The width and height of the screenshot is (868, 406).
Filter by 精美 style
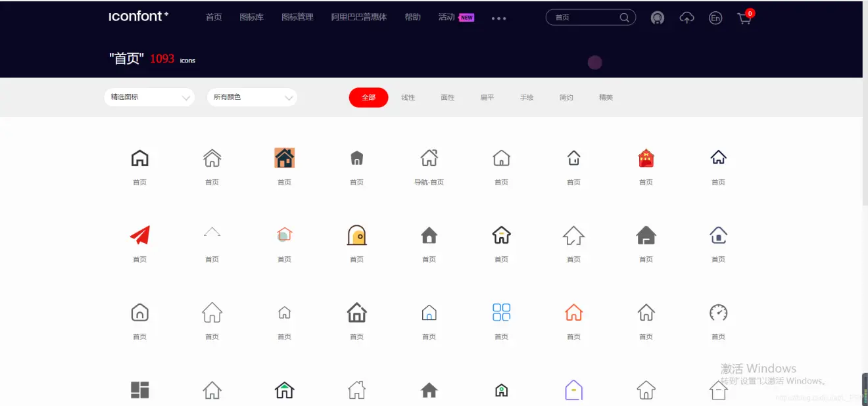pyautogui.click(x=606, y=97)
